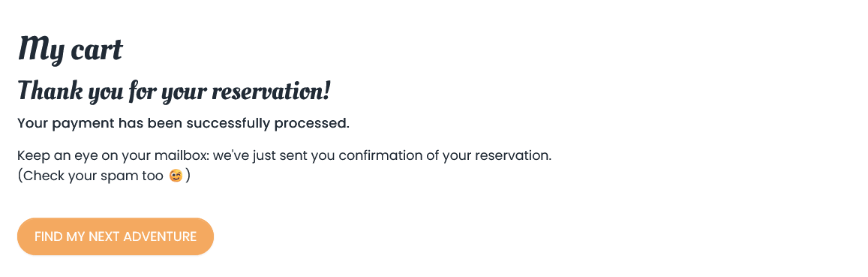Click the word NEXT in the orange button

pyautogui.click(x=104, y=236)
